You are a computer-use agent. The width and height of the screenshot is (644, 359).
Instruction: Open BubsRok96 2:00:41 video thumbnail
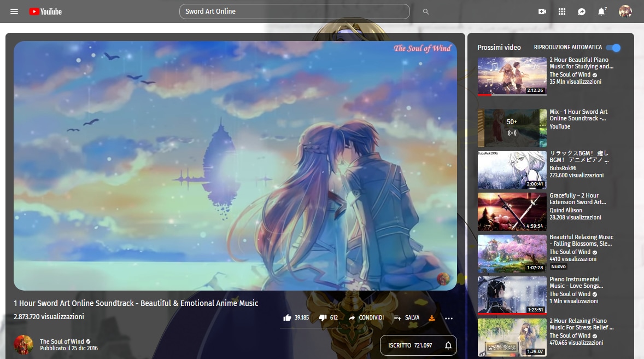(512, 170)
